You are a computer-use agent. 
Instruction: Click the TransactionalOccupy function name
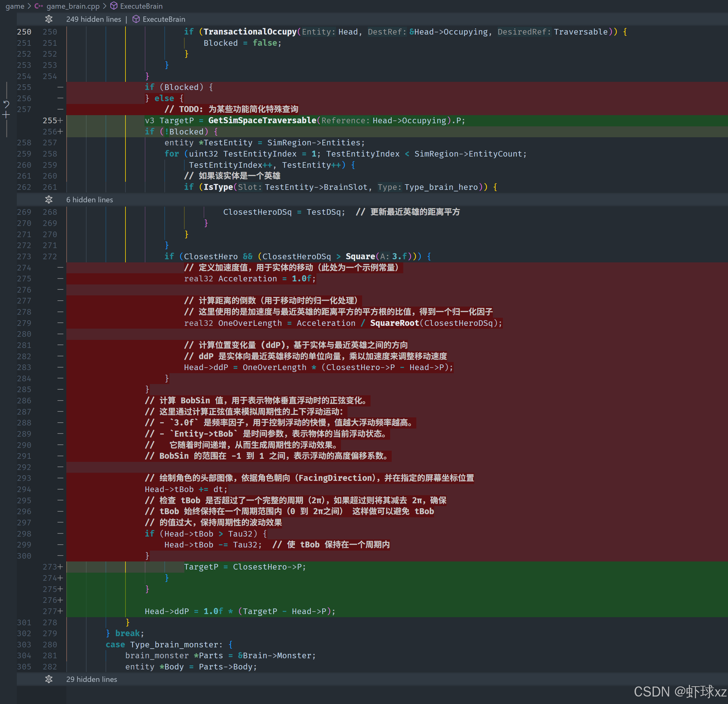pos(250,32)
